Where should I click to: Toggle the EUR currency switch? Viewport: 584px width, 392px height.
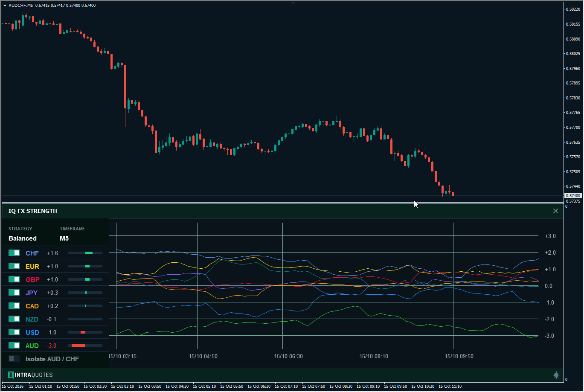click(14, 266)
